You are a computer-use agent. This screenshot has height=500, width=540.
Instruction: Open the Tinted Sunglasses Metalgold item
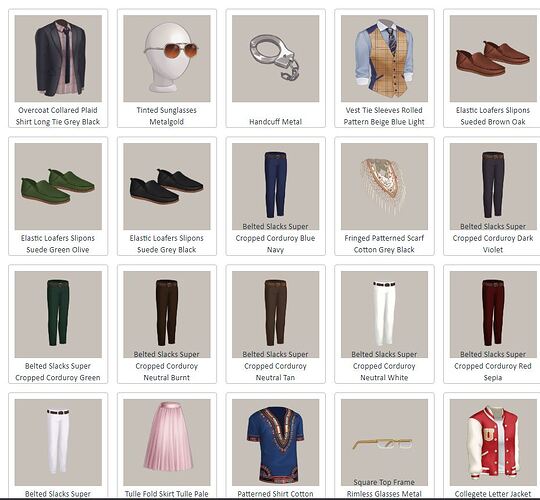[x=167, y=68]
